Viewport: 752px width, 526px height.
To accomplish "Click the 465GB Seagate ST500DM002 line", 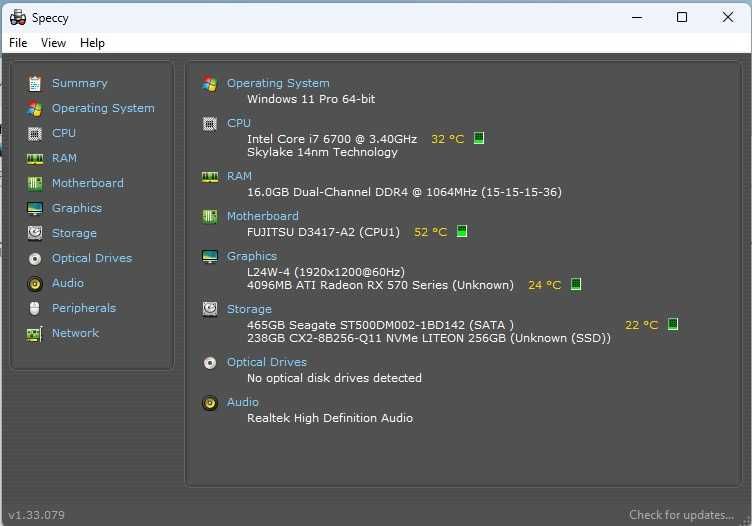I will point(380,325).
